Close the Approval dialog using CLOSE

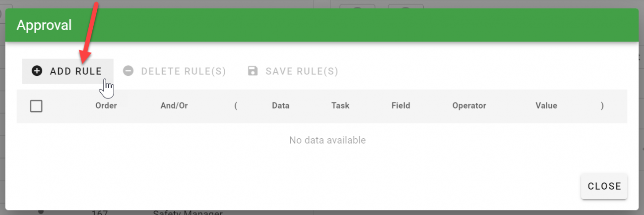(x=604, y=186)
